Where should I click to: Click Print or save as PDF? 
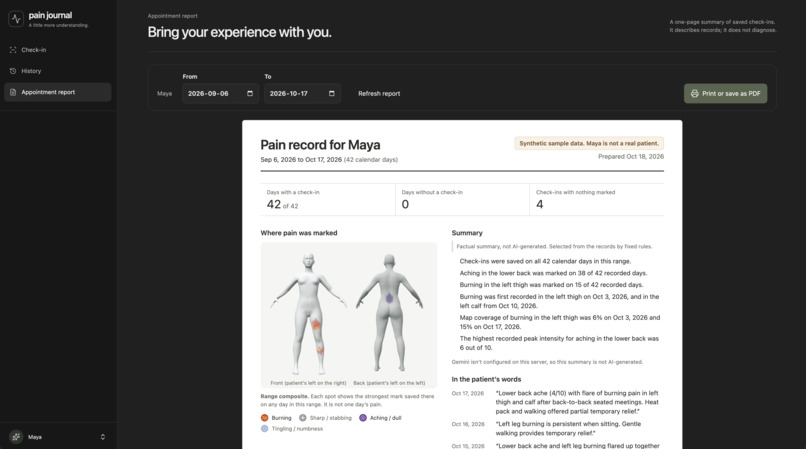[725, 94]
